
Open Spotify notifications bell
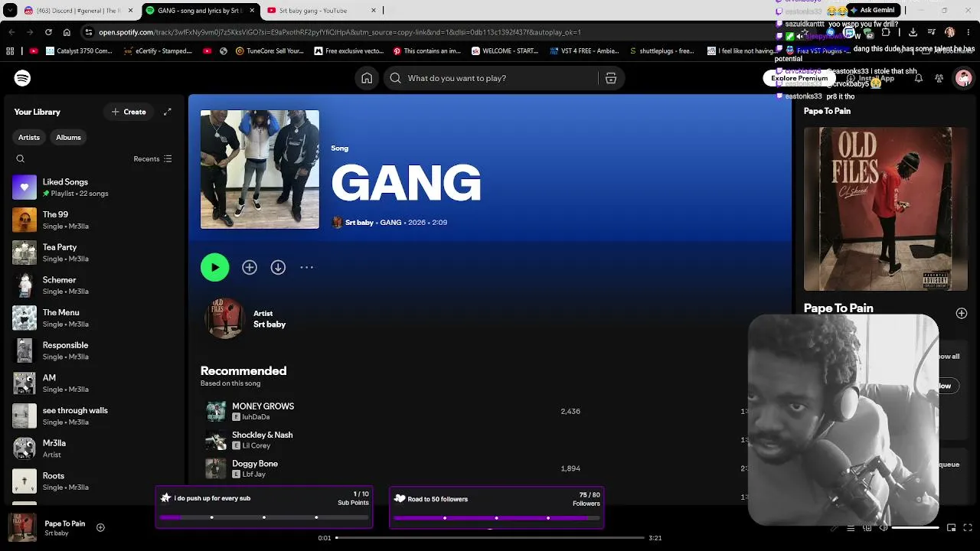pyautogui.click(x=919, y=78)
